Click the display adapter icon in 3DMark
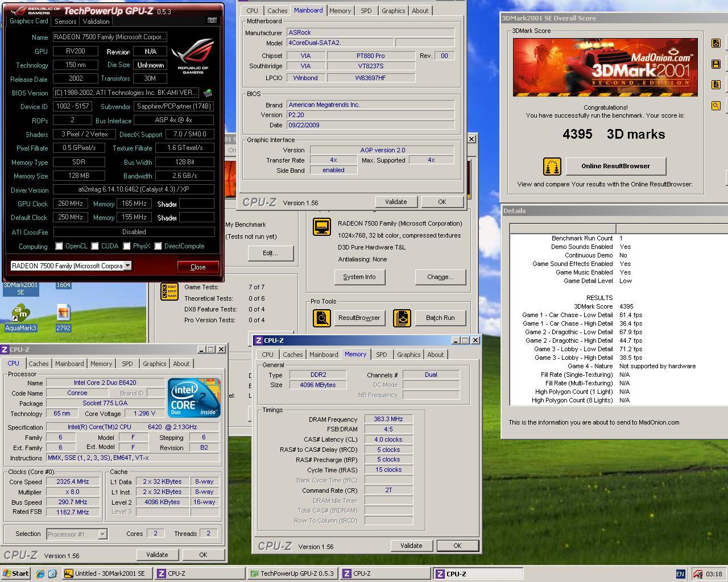728x582 pixels. (x=322, y=227)
